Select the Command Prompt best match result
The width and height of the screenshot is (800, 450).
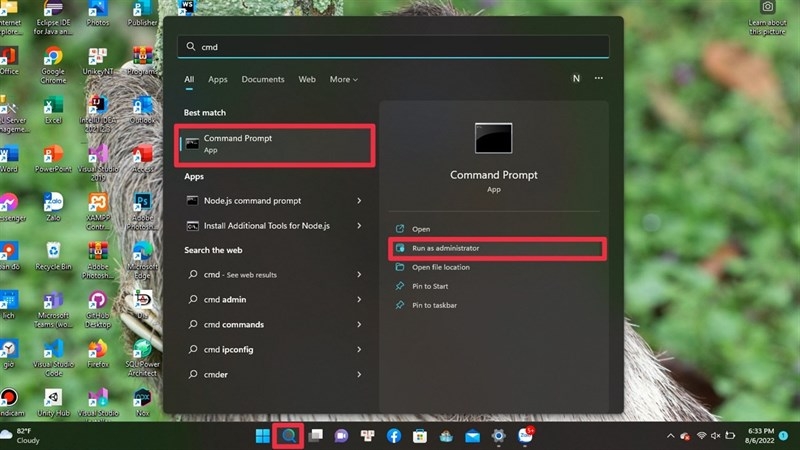pyautogui.click(x=274, y=144)
